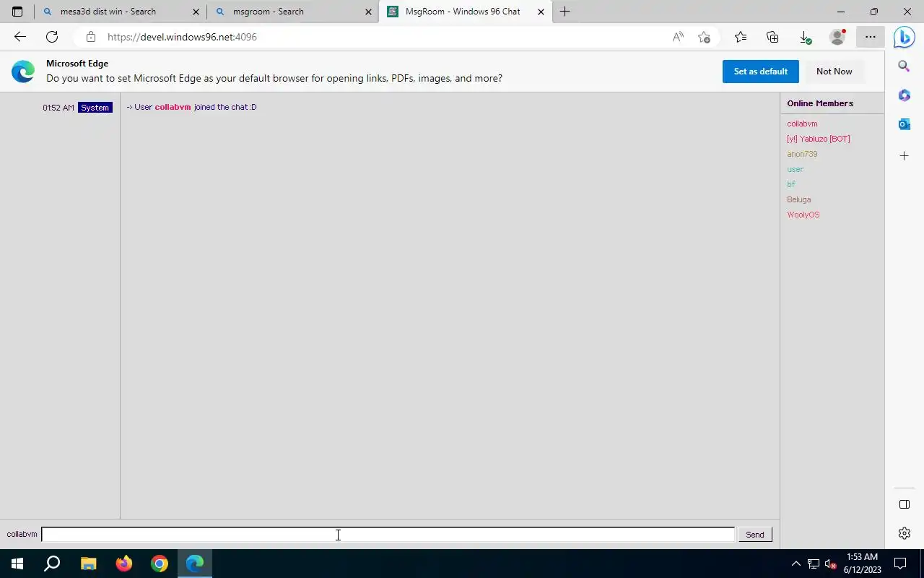The width and height of the screenshot is (924, 578).
Task: Switch to msgroom Search tab
Action: coord(293,12)
